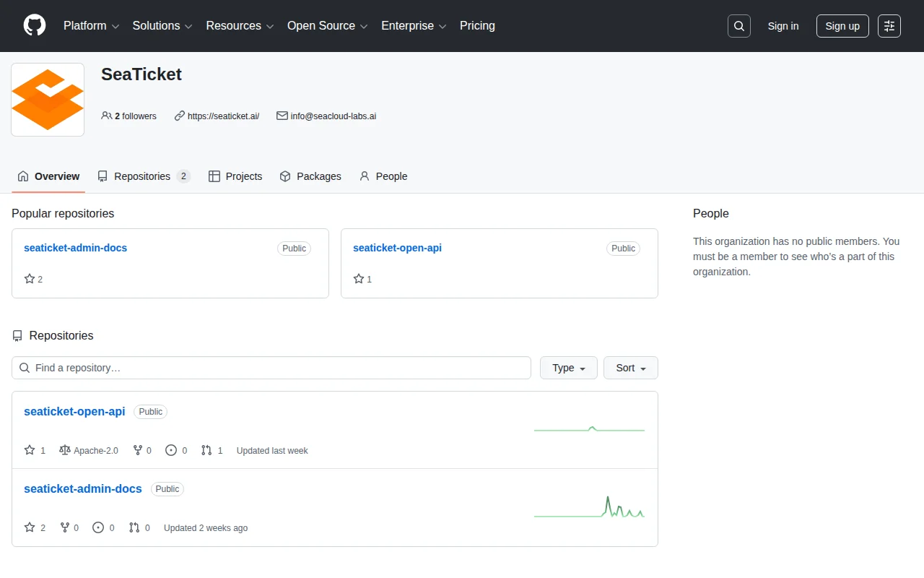Open seaticket-admin-docs from popular repositories

click(x=75, y=248)
